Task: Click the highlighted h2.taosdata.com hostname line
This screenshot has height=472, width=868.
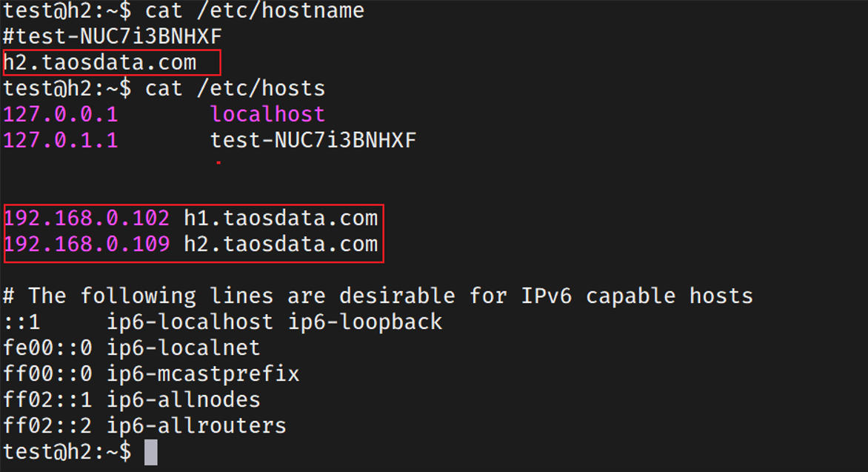Action: point(100,62)
